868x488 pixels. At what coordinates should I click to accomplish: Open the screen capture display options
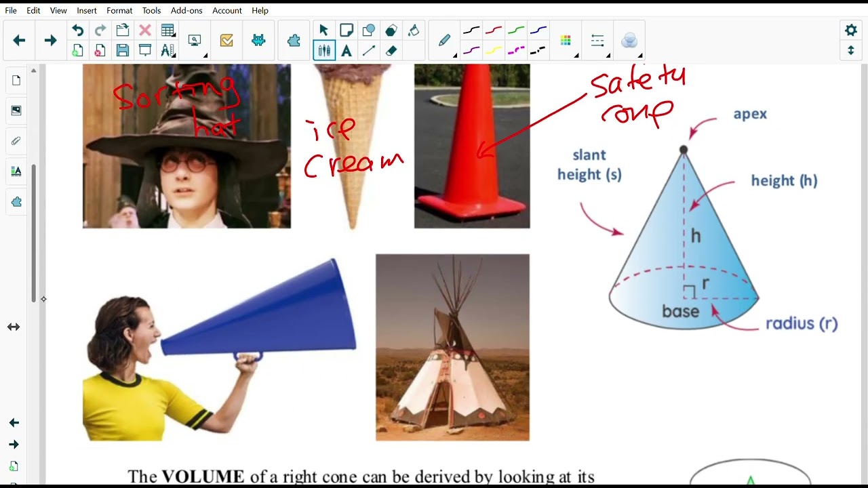(195, 41)
